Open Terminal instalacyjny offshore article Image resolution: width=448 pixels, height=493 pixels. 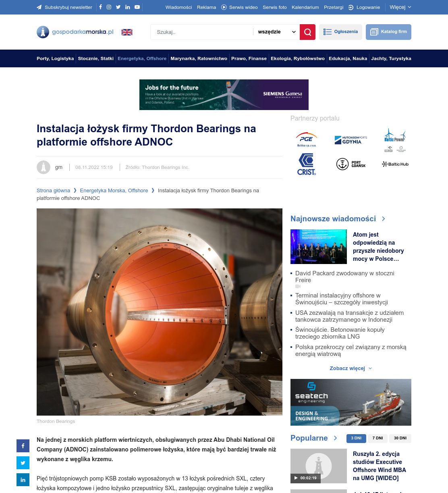click(x=342, y=299)
